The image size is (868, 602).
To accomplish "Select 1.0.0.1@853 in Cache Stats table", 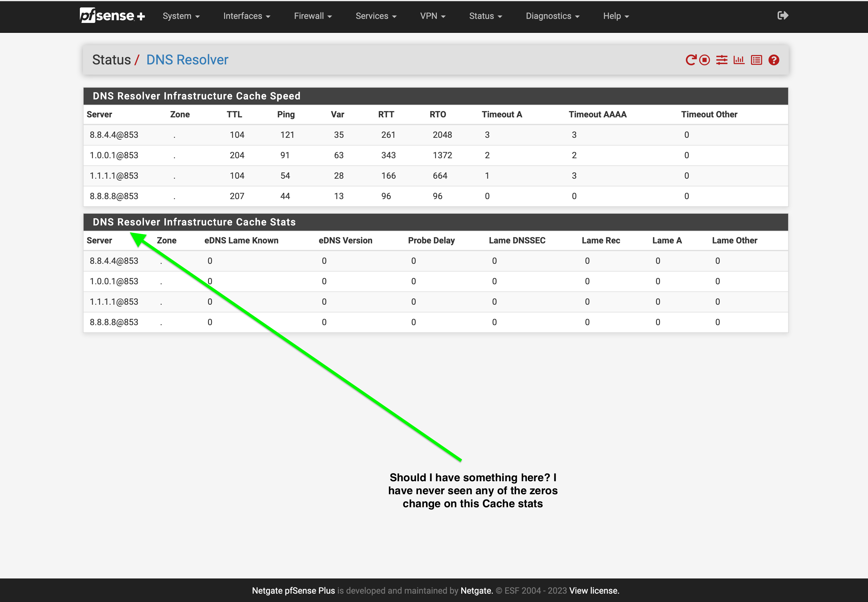I will pos(114,281).
